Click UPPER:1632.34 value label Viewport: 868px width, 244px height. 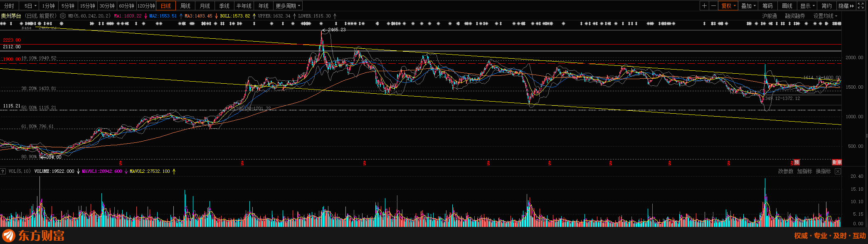[274, 16]
